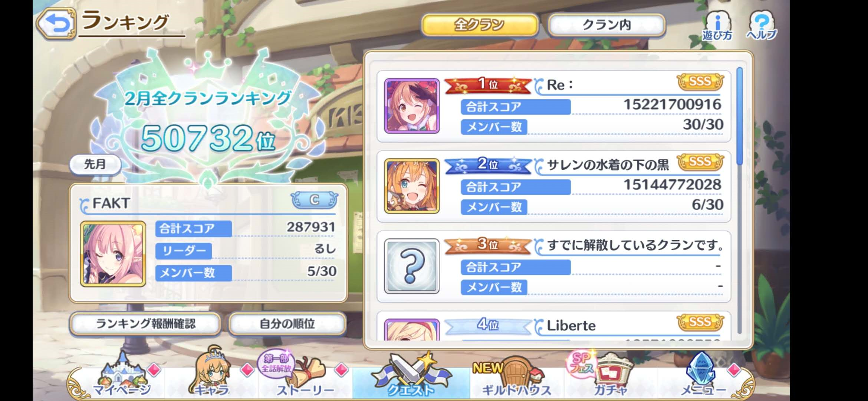Tap the back arrow icon

[57, 24]
